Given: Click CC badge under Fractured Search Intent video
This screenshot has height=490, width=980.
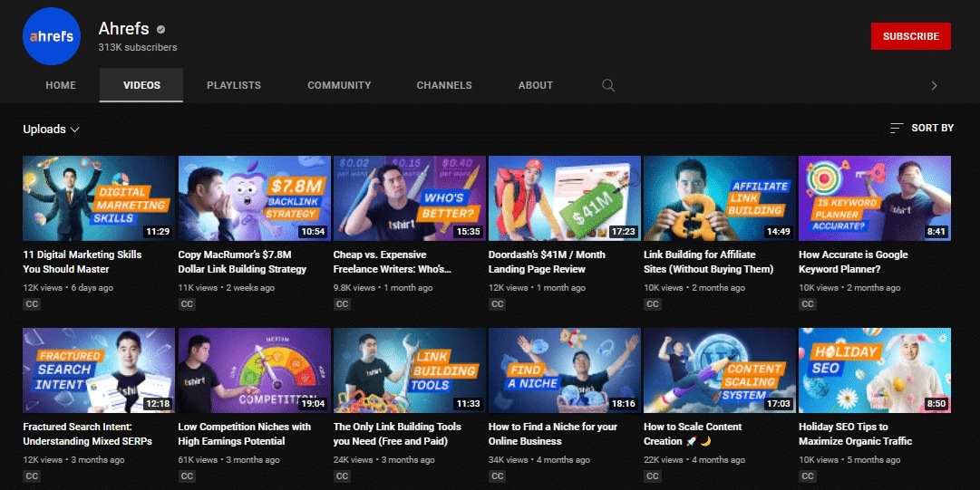Looking at the screenshot, I should pos(32,476).
